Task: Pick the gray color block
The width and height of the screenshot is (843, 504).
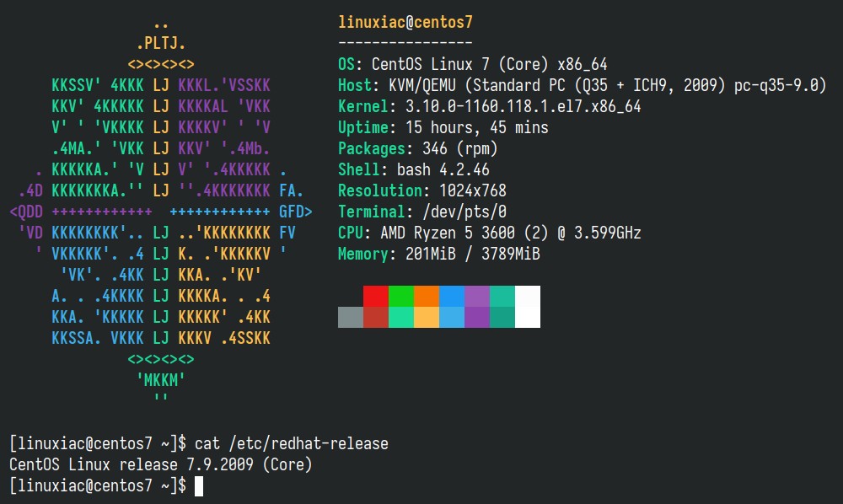Action: 351,317
